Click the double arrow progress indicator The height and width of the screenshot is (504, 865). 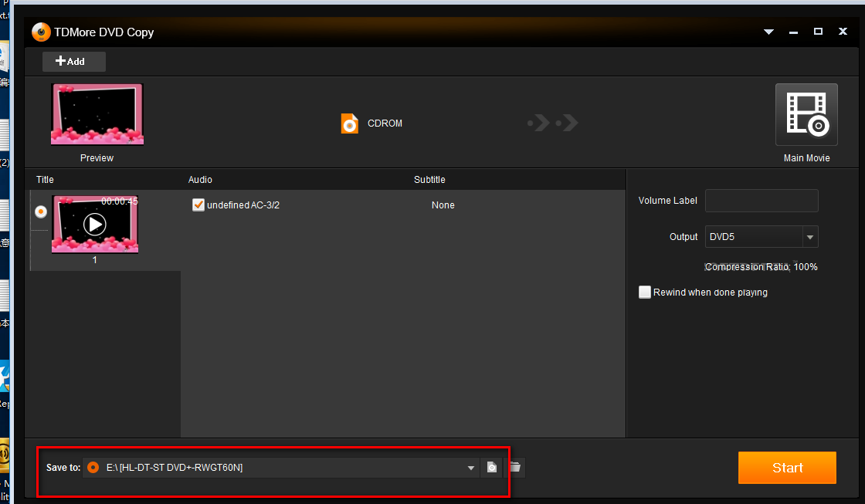coord(553,123)
